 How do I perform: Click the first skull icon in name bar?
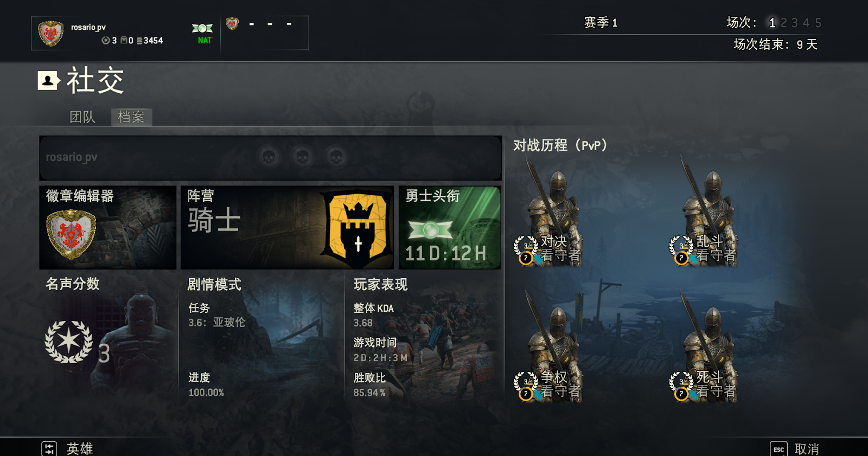[269, 157]
